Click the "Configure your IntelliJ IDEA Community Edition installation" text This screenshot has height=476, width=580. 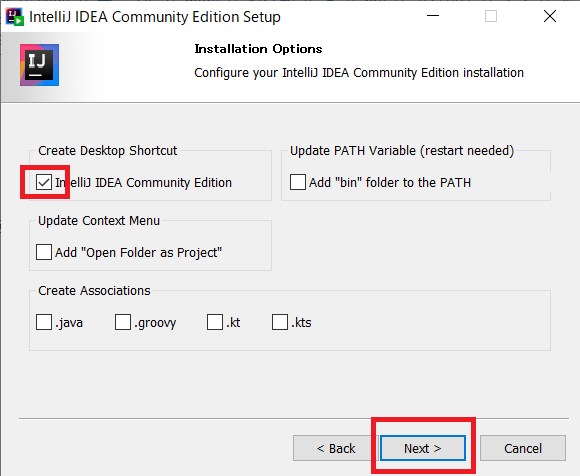tap(359, 73)
